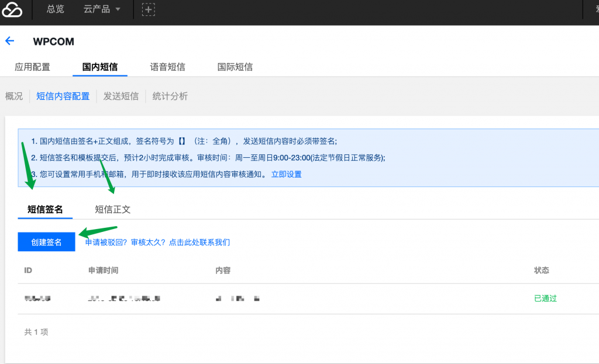The width and height of the screenshot is (599, 364).
Task: Switch to the 应用配置 tab
Action: (x=32, y=67)
